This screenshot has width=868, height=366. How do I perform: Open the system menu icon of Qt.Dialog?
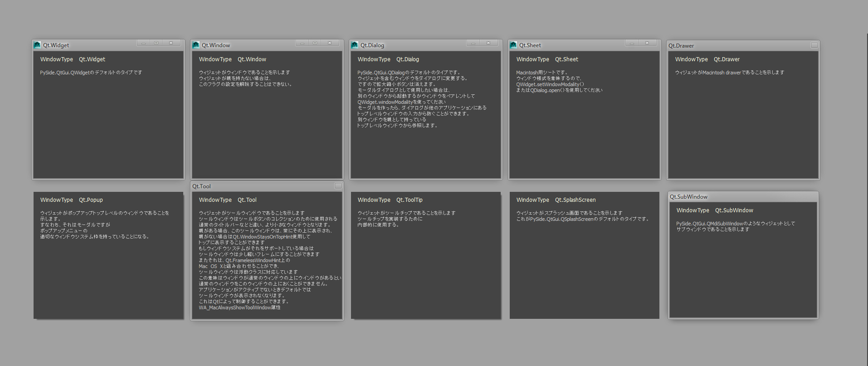click(x=355, y=45)
